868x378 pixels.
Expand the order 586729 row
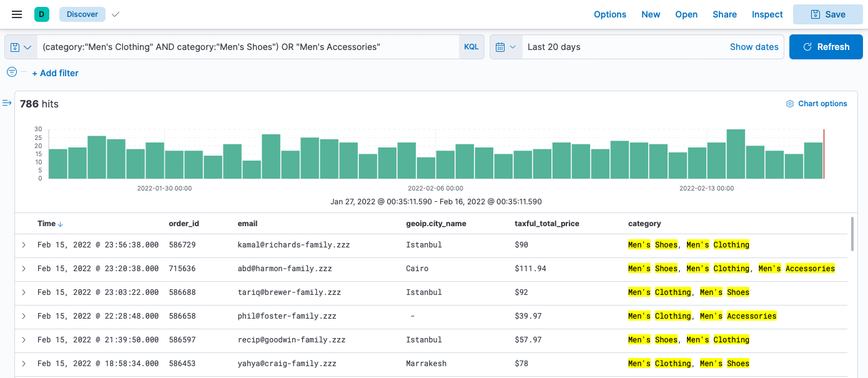24,245
